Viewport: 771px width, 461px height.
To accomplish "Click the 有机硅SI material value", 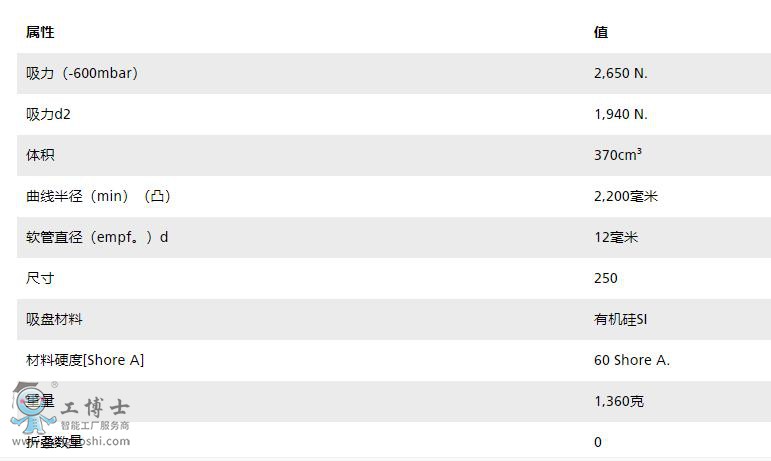I will pyautogui.click(x=621, y=319).
